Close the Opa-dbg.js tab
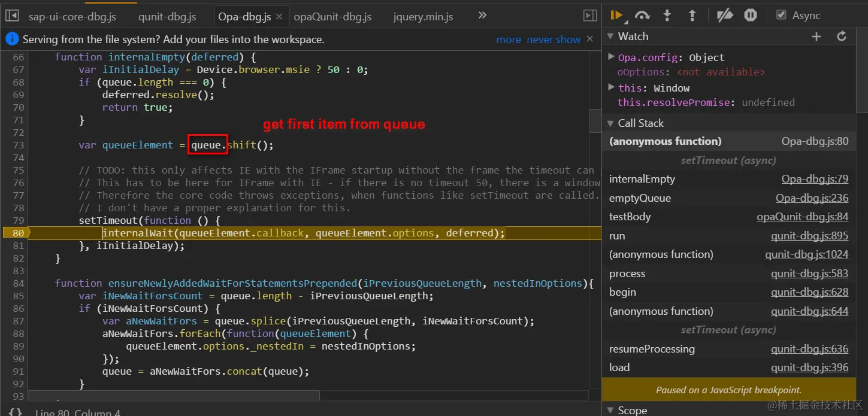This screenshot has width=868, height=416. pyautogui.click(x=279, y=17)
